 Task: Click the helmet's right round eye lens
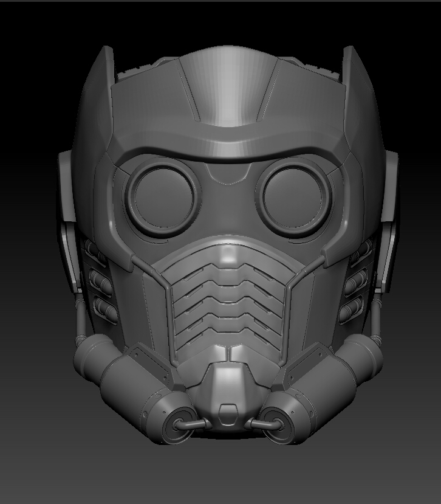tap(294, 197)
